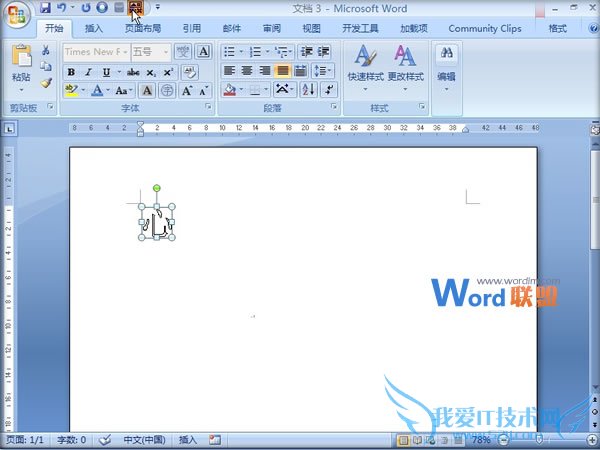Center the text

coord(247,71)
